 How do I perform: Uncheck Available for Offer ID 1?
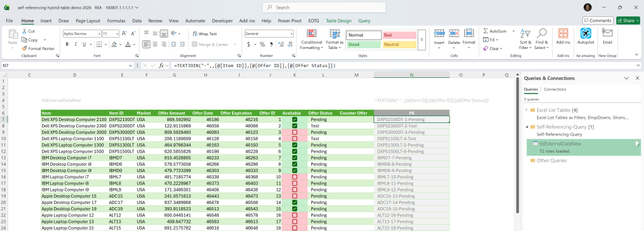[294, 120]
